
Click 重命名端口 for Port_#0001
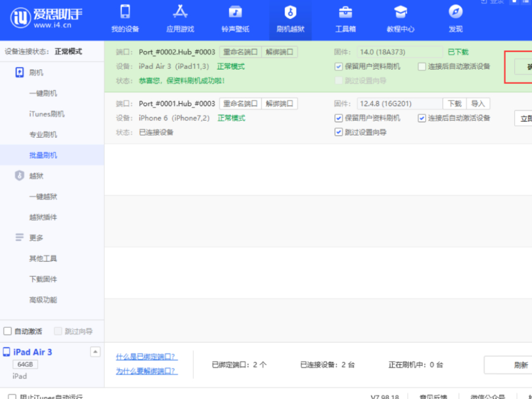point(241,103)
